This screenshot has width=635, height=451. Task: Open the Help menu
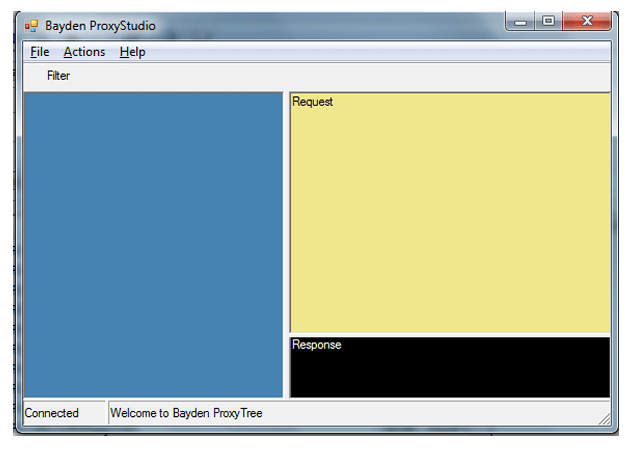132,52
